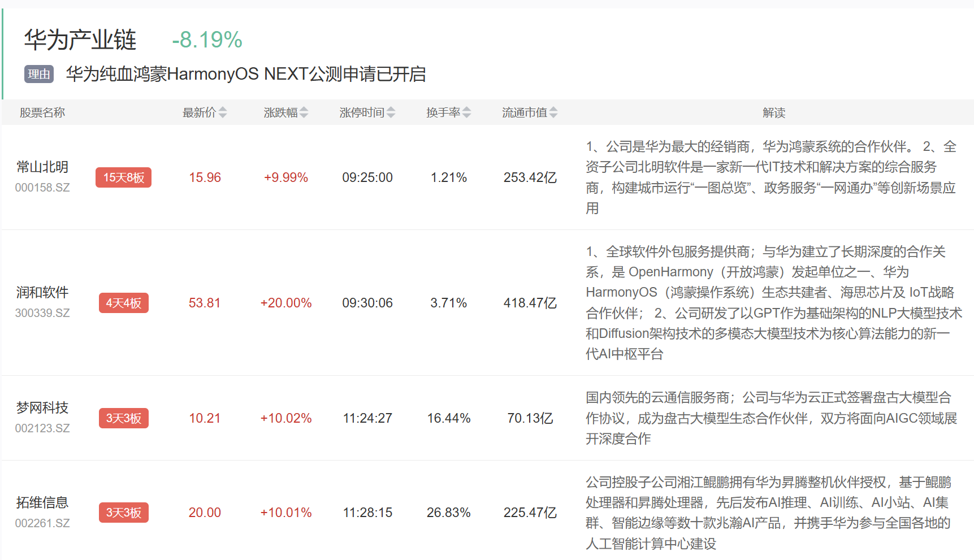Sort by 换手率 using its arrow icon

(x=467, y=112)
